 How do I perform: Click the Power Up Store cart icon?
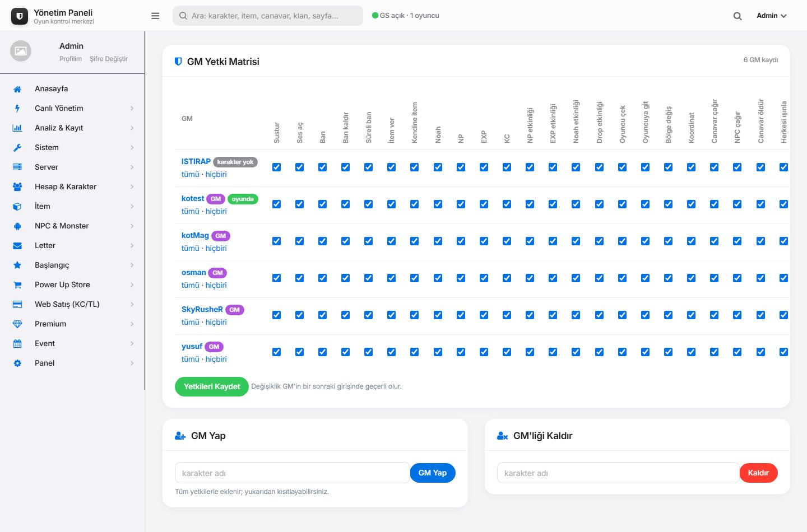coord(17,285)
